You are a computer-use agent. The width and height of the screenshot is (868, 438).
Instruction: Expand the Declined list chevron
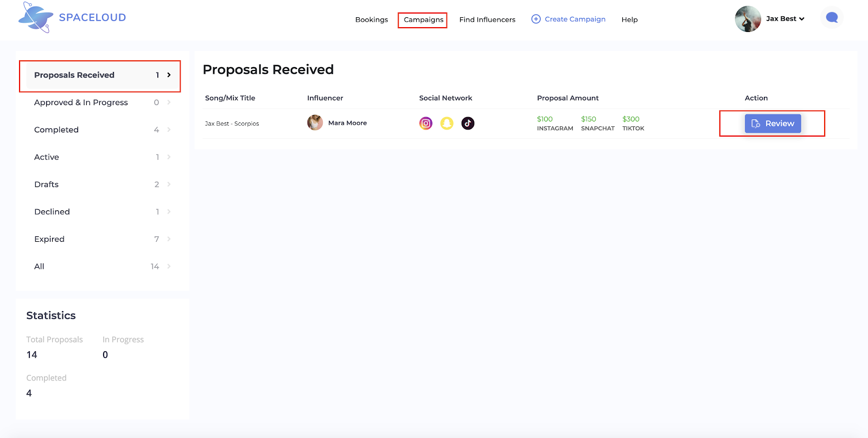coord(169,212)
